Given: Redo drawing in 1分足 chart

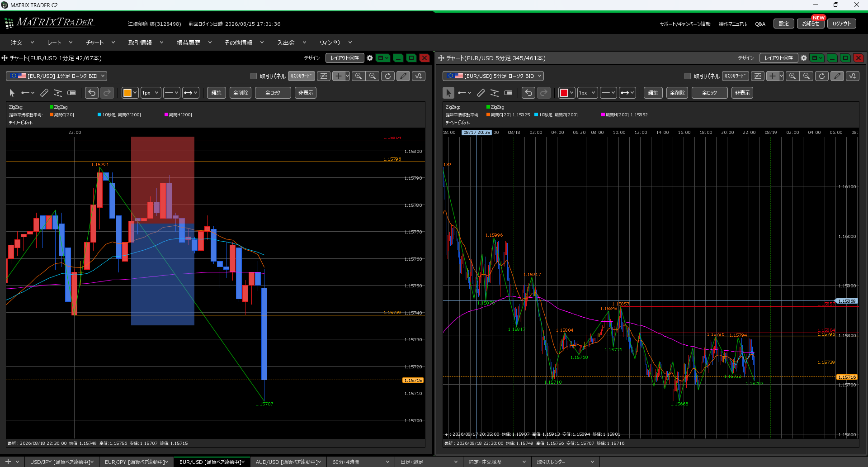Looking at the screenshot, I should click(x=107, y=93).
